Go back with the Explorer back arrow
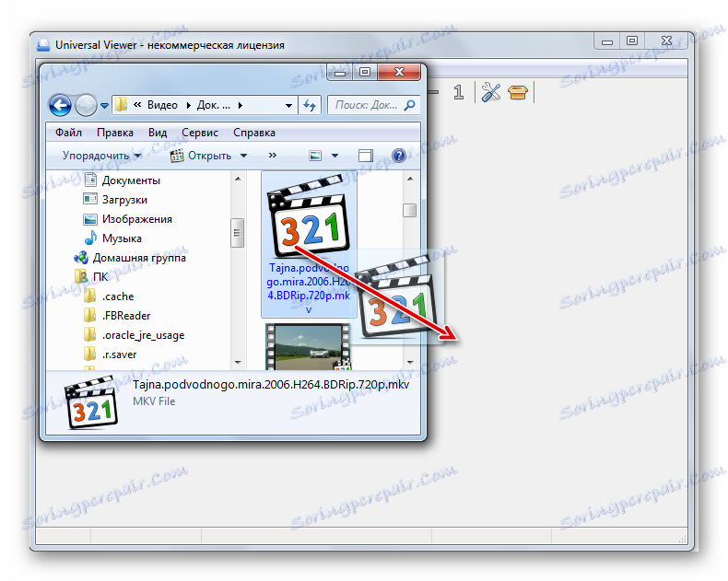The image size is (728, 581). 60,105
